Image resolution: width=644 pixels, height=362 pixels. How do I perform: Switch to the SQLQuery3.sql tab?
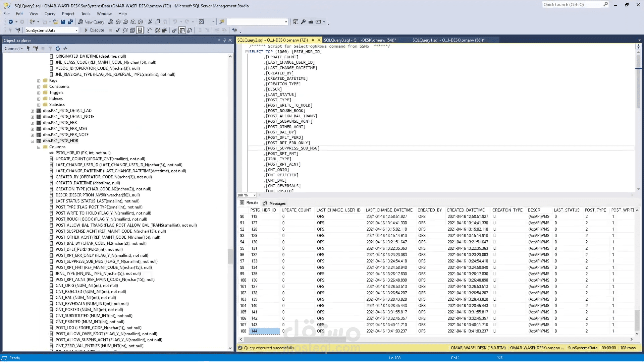pos(360,40)
